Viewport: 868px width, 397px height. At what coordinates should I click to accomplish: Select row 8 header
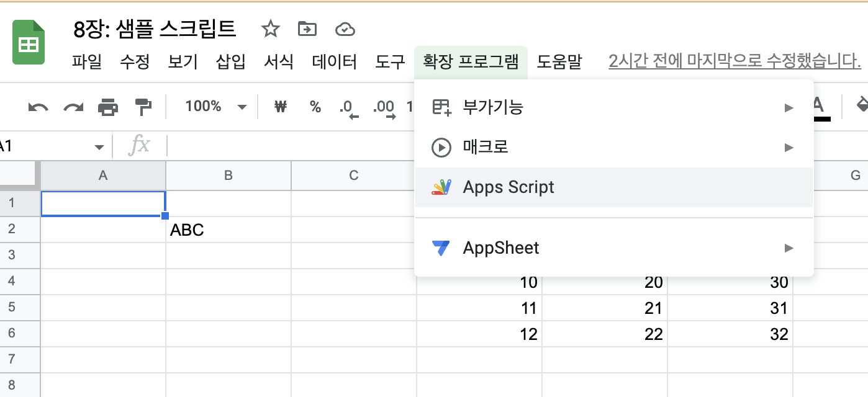[20, 385]
